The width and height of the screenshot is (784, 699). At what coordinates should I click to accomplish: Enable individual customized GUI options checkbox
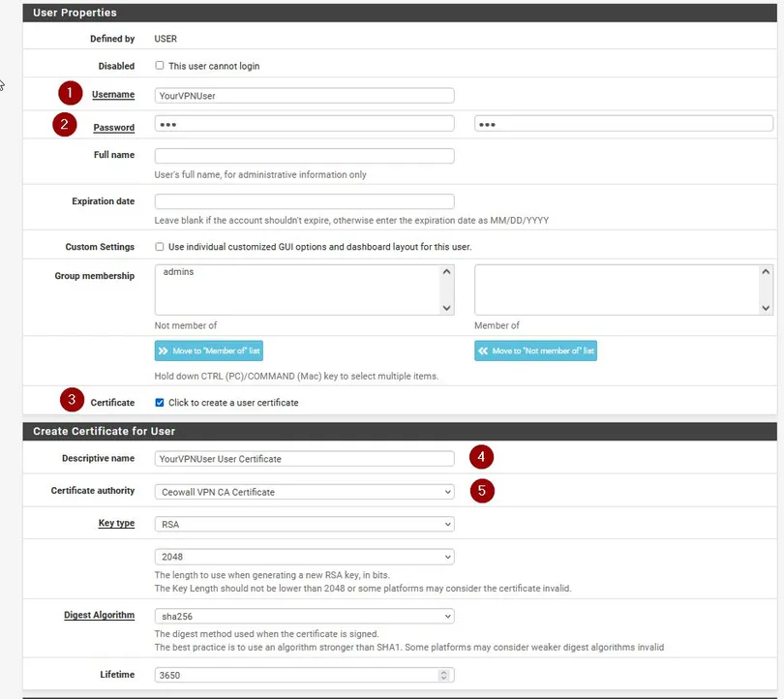point(160,247)
